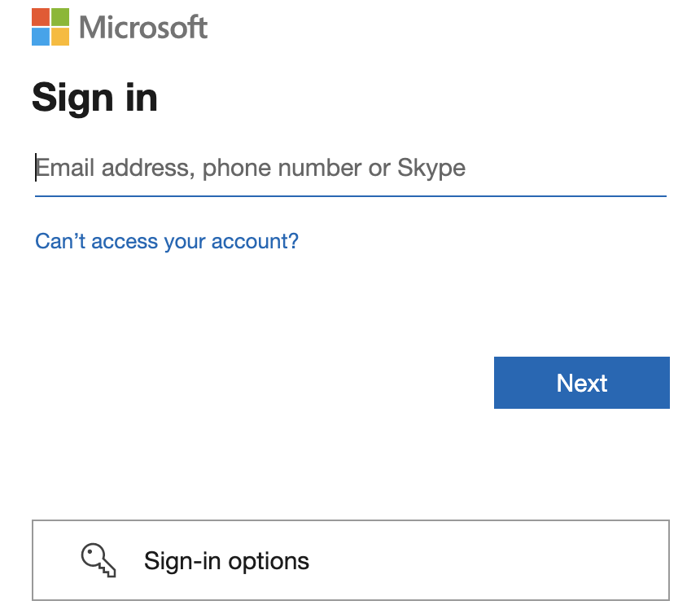The width and height of the screenshot is (700, 614).
Task: Open the Sign-in options button
Action: point(350,560)
